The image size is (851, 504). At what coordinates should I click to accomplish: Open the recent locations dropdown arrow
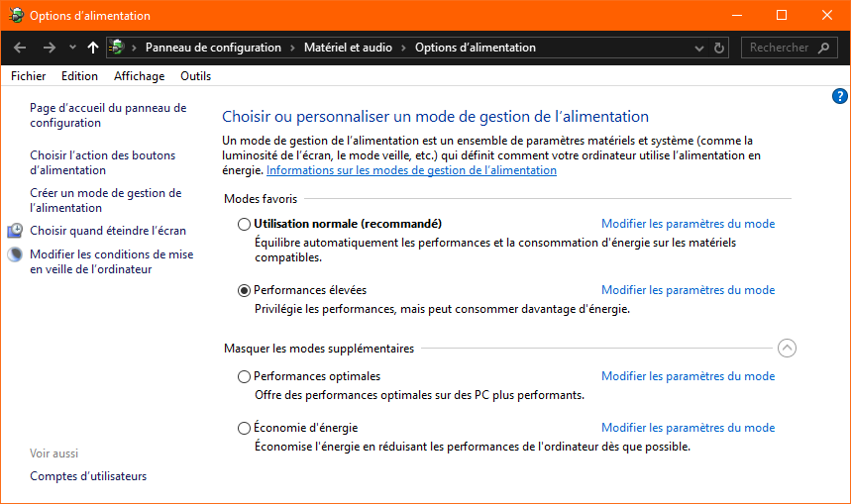pos(72,48)
